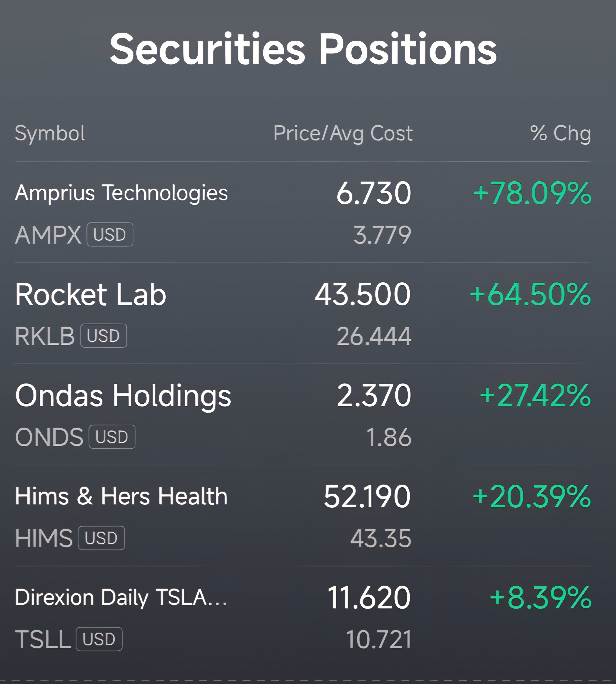Click the +78.09% change for AMPX

point(532,193)
